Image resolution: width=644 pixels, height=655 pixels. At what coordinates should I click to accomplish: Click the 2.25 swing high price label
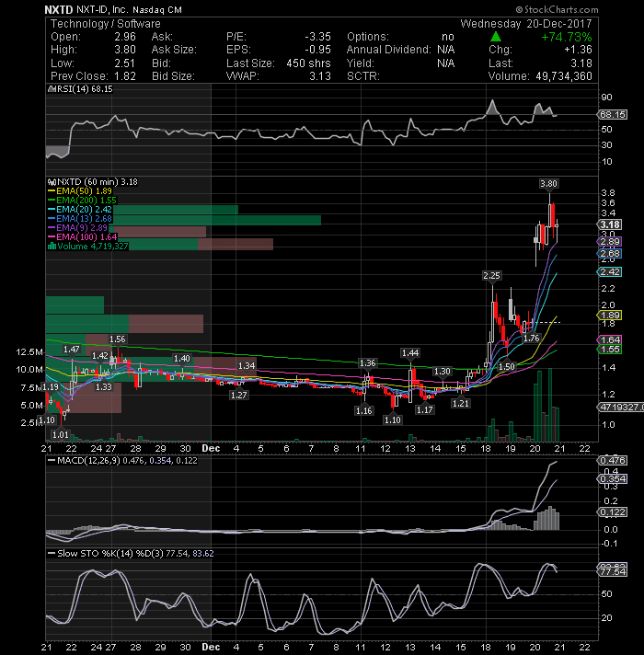(491, 276)
